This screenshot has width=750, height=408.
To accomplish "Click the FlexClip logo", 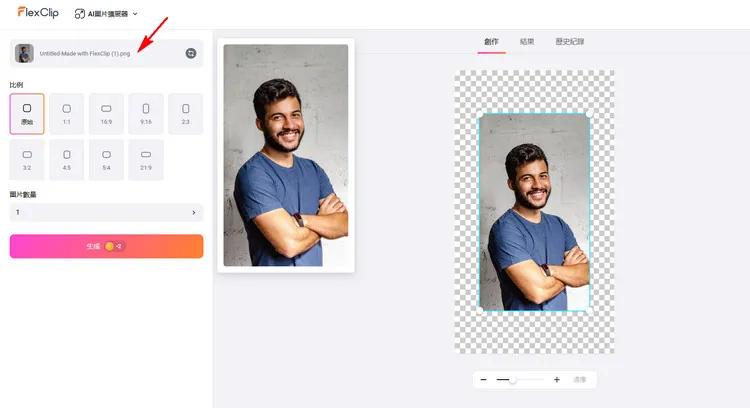I will (37, 13).
